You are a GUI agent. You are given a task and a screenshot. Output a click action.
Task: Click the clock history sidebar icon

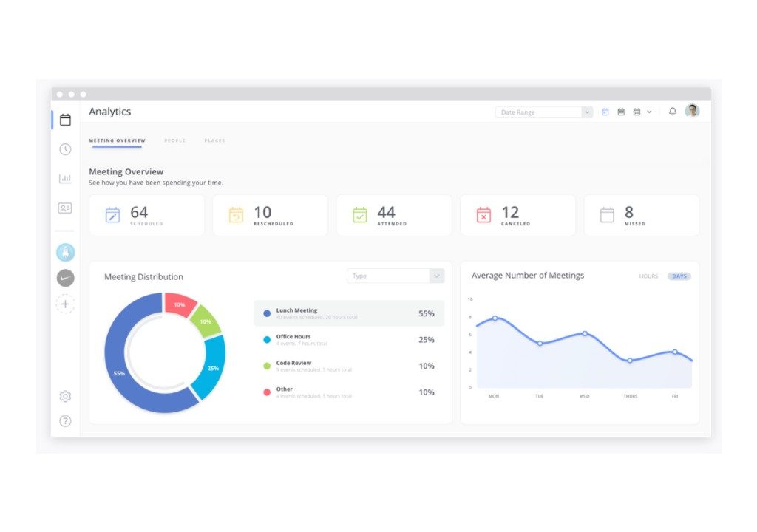(65, 149)
